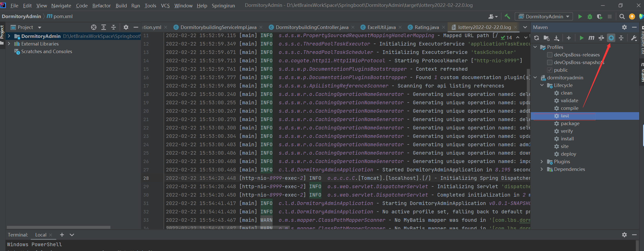Open the user account dropdown icon
Screen dimensions: 644x251
(x=493, y=17)
